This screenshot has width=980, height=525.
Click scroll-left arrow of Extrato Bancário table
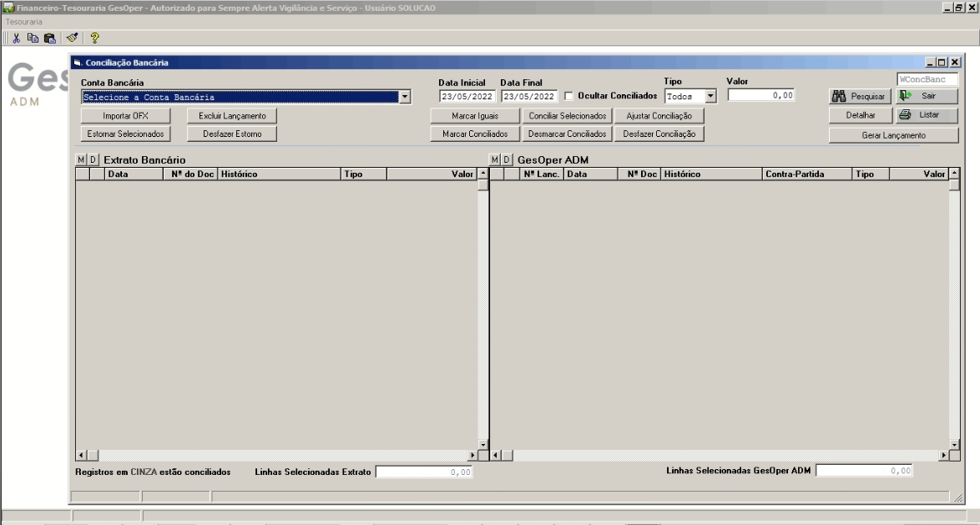(81, 455)
